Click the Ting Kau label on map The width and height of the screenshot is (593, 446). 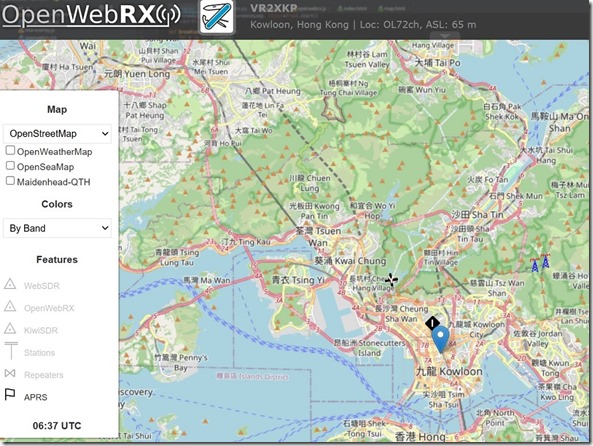tap(246, 242)
